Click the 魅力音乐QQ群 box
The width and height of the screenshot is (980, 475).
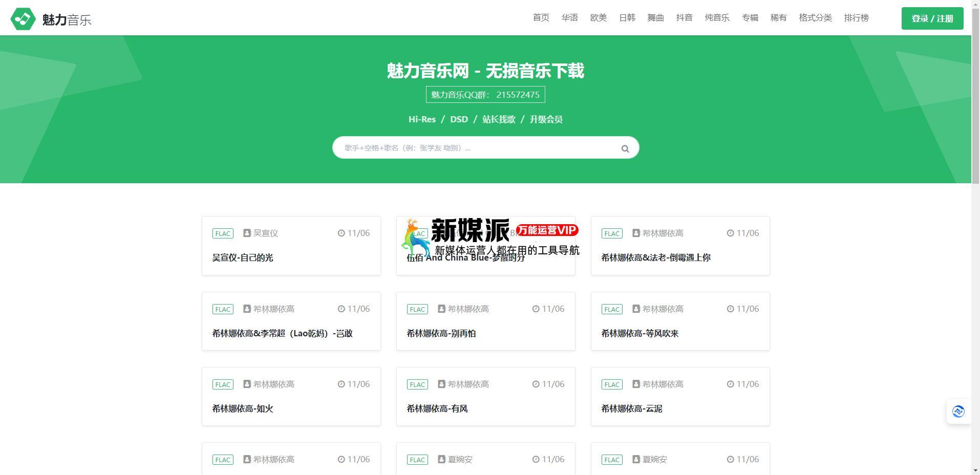(x=485, y=95)
